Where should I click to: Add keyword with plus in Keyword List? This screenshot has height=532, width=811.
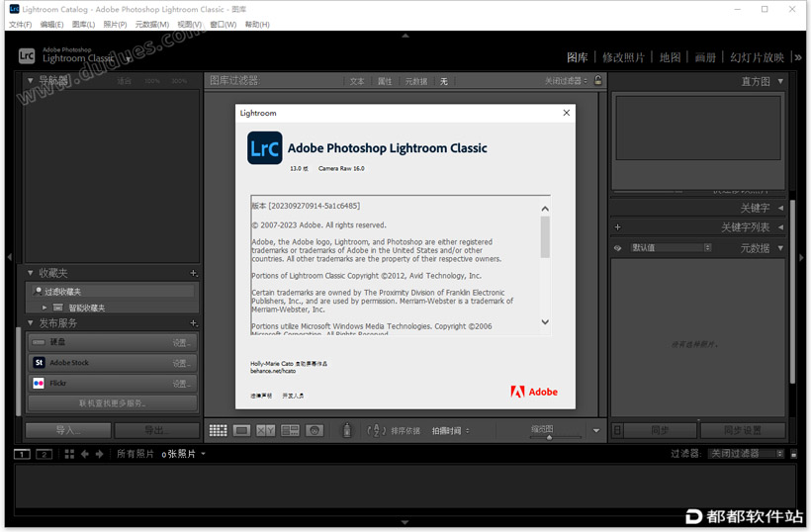coord(617,227)
